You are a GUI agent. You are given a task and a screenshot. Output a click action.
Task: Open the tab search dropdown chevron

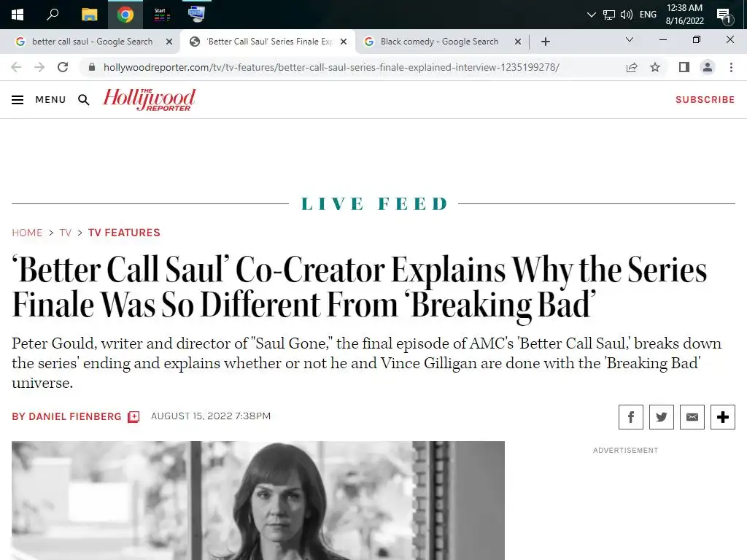pos(630,39)
